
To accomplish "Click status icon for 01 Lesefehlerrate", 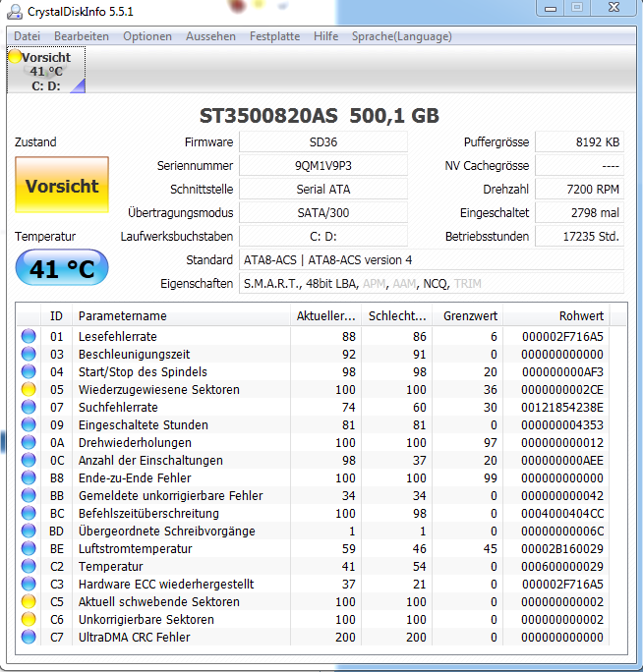I will click(29, 336).
